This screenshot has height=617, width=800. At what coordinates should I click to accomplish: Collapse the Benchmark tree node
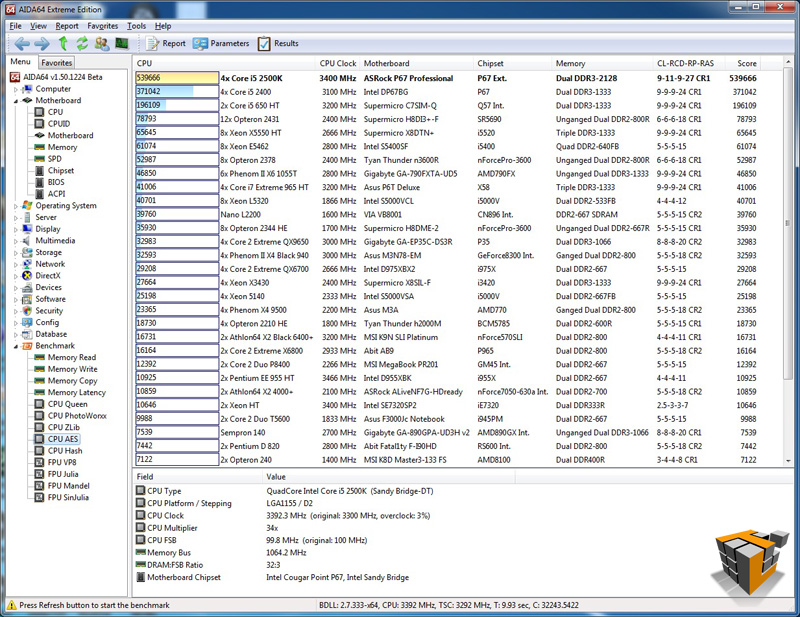(16, 347)
